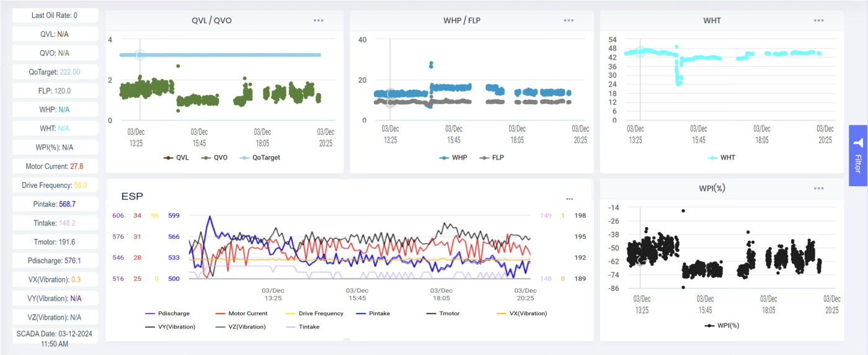Select the WPI(%): N/A card
Image resolution: width=868 pixels, height=355 pixels.
55,147
